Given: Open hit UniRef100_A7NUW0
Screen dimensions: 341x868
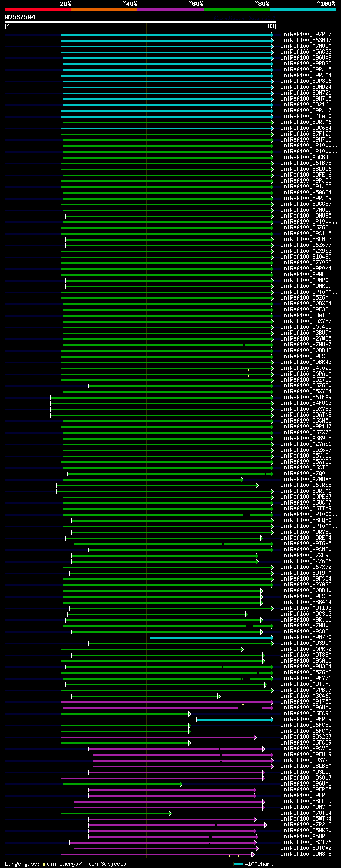Looking at the screenshot, I should 306,46.
